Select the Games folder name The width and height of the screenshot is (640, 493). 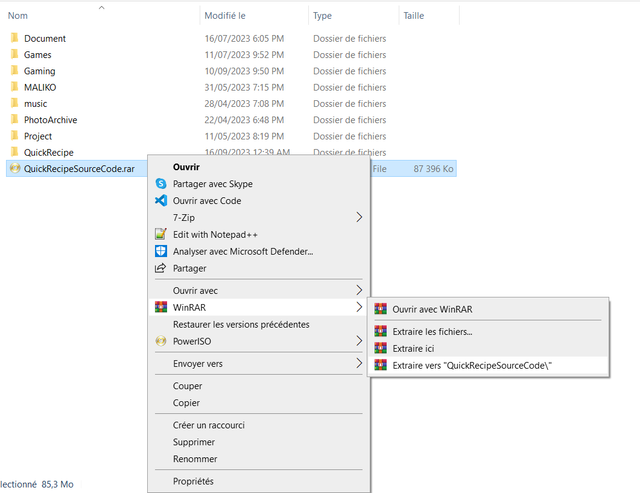point(37,55)
